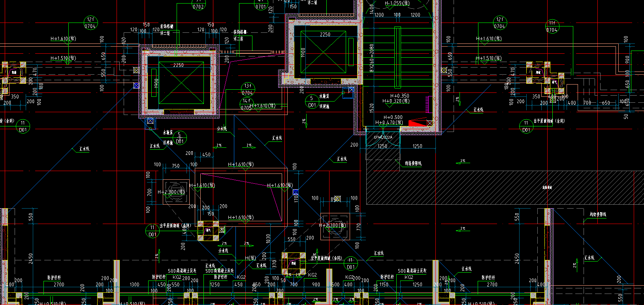This screenshot has width=644, height=305.
Task: Click the solid blue square drain node at center
Action: click(295, 192)
